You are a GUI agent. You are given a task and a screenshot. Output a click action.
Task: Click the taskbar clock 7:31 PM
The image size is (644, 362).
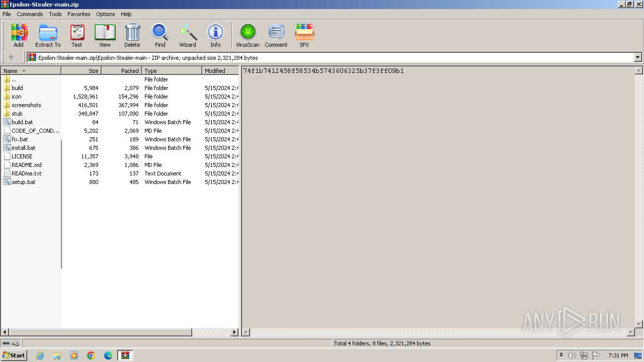[x=618, y=355]
